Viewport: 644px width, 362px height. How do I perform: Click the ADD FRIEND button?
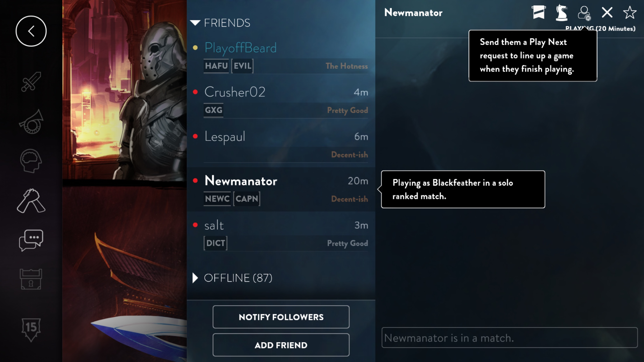click(281, 345)
